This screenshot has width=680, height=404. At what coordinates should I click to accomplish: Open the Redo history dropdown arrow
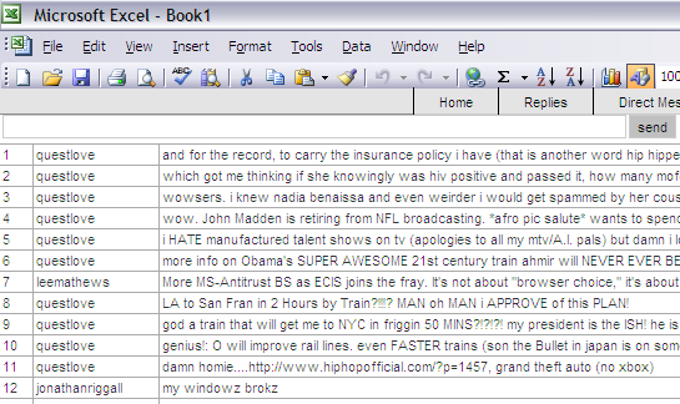click(445, 78)
